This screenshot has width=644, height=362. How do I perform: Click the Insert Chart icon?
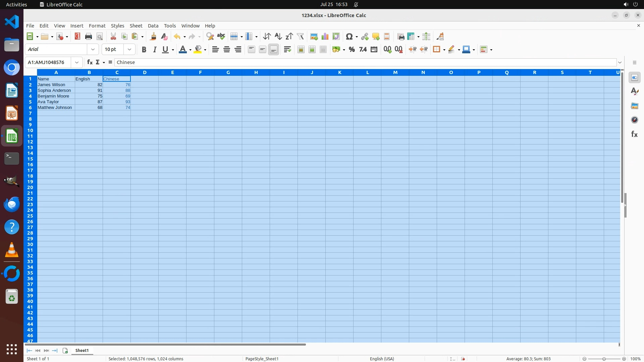point(325,37)
